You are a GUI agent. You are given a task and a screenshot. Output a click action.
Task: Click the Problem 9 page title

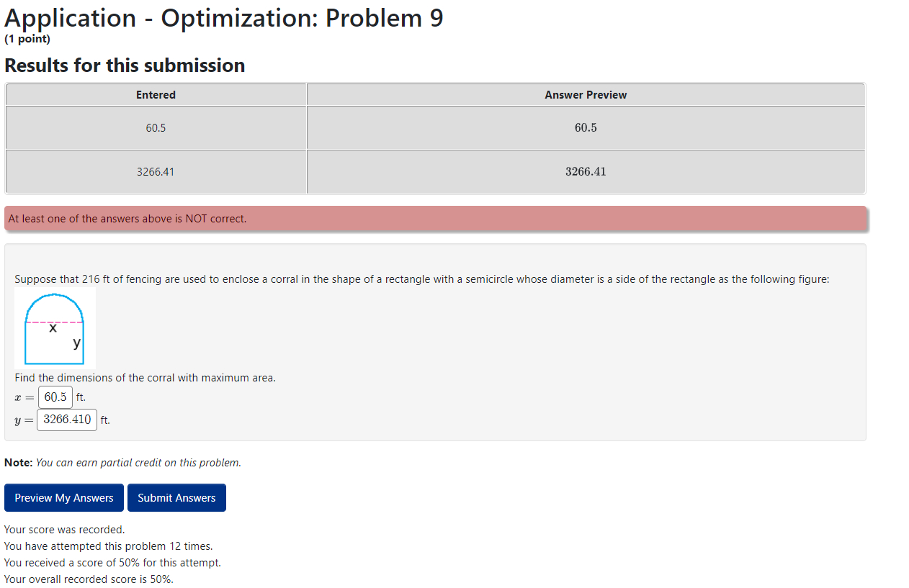(223, 18)
